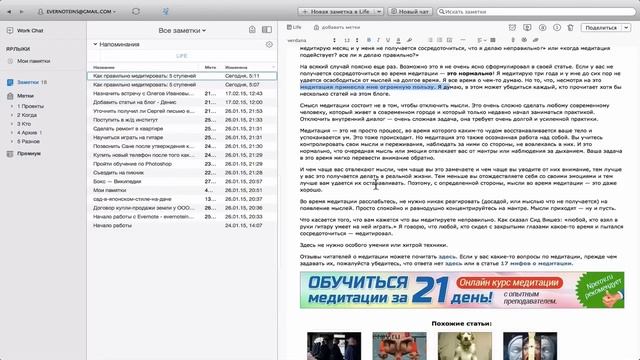Click the sync circular arrows icon

(136, 12)
